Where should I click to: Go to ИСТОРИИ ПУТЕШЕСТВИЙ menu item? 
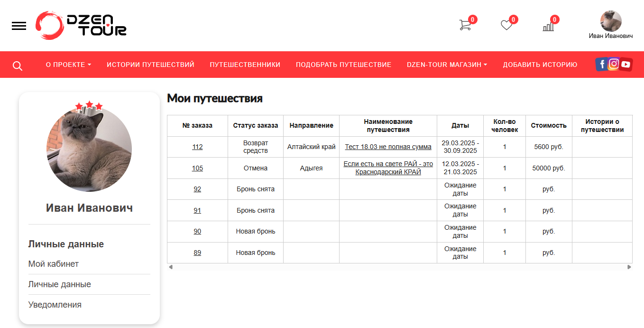point(150,65)
